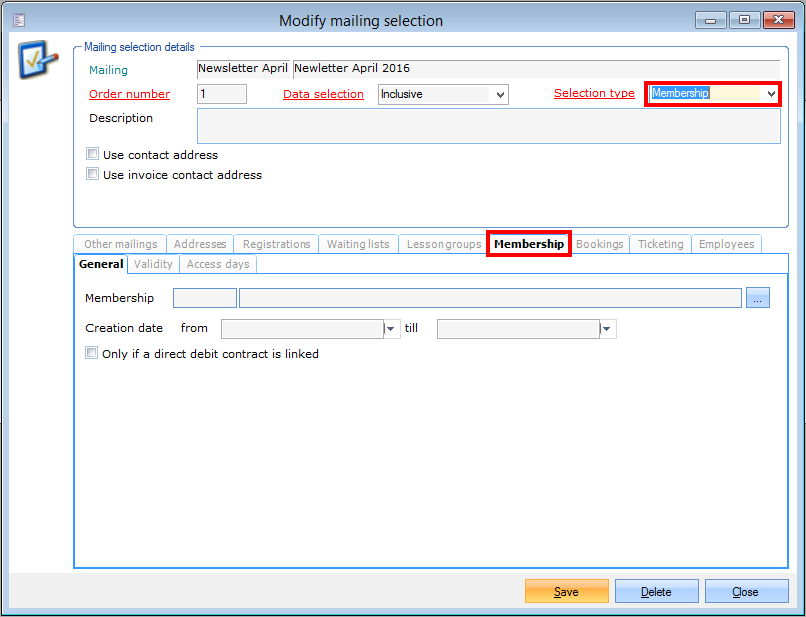Screen dimensions: 806x617
Task: Open Membership lookup with ellipsis button
Action: coord(758,298)
